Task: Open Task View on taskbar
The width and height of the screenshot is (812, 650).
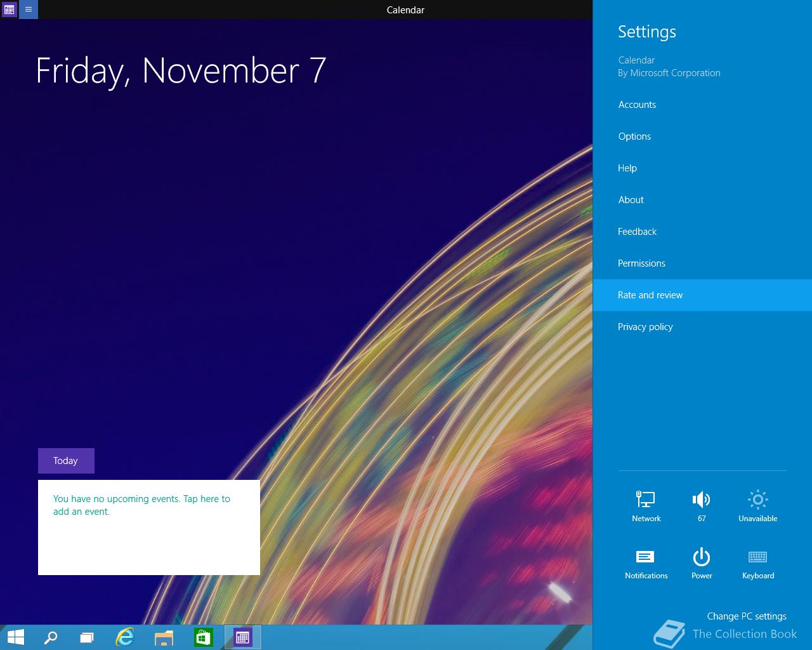Action: click(87, 637)
